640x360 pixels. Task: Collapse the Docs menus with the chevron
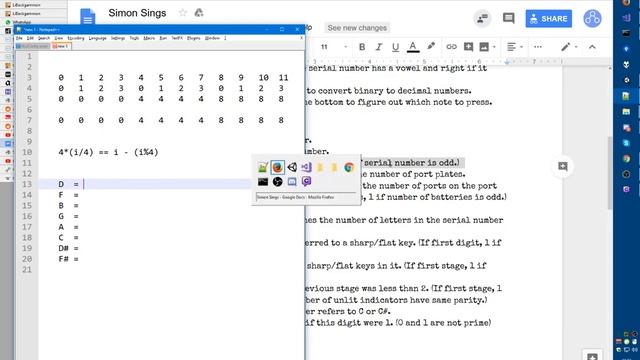[592, 47]
